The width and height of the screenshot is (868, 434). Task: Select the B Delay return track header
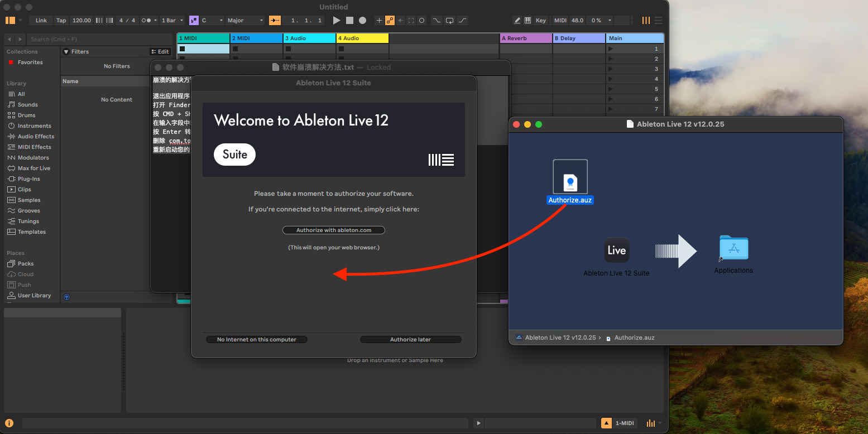coord(579,38)
